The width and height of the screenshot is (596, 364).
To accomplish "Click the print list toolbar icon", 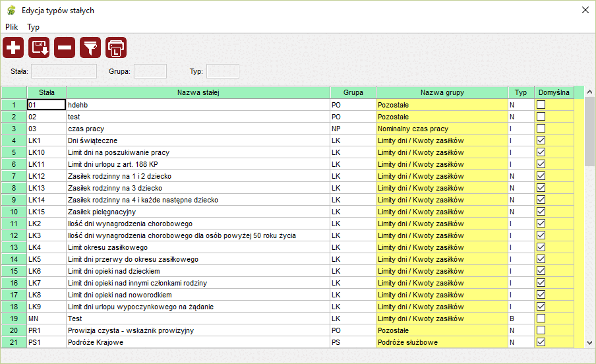I will (116, 47).
